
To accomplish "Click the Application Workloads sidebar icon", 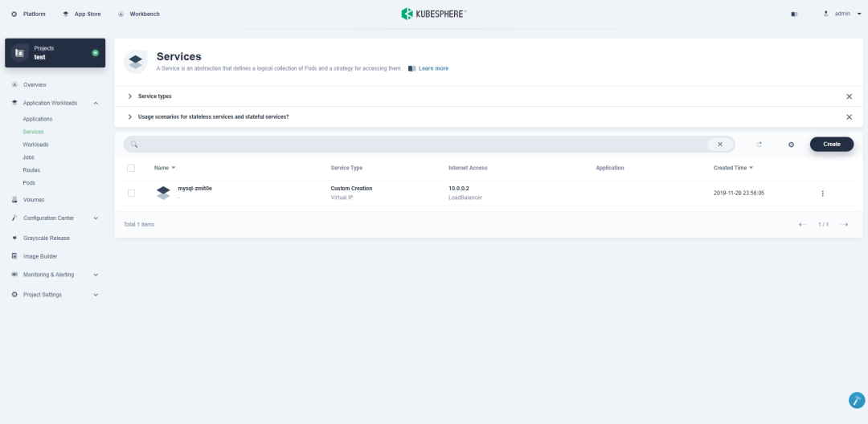I will [x=14, y=103].
